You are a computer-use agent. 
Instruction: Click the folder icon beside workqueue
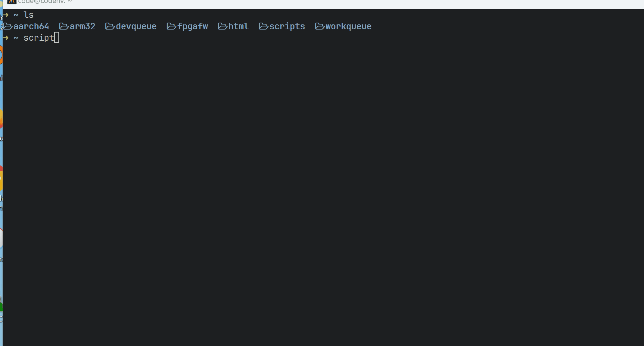click(x=320, y=26)
